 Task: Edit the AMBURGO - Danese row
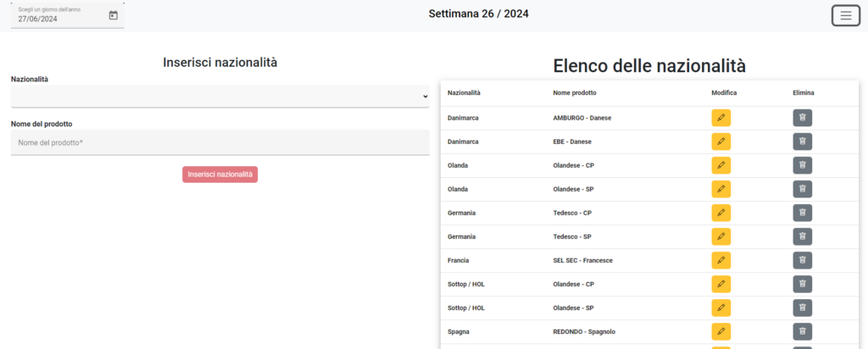(721, 118)
